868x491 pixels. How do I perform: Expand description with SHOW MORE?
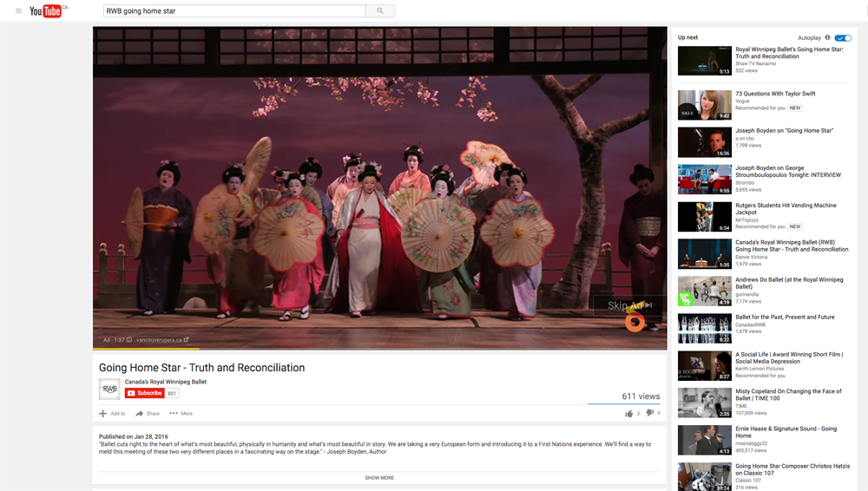tap(379, 478)
